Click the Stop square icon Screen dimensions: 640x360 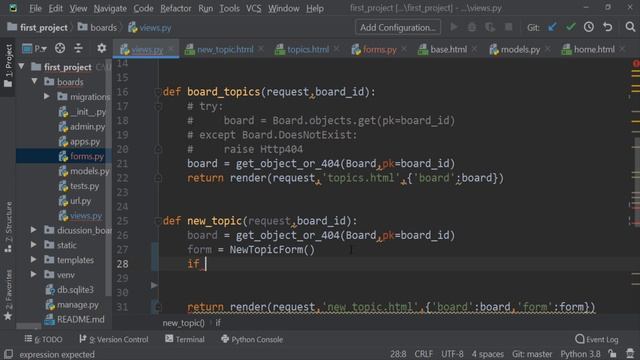[508, 27]
